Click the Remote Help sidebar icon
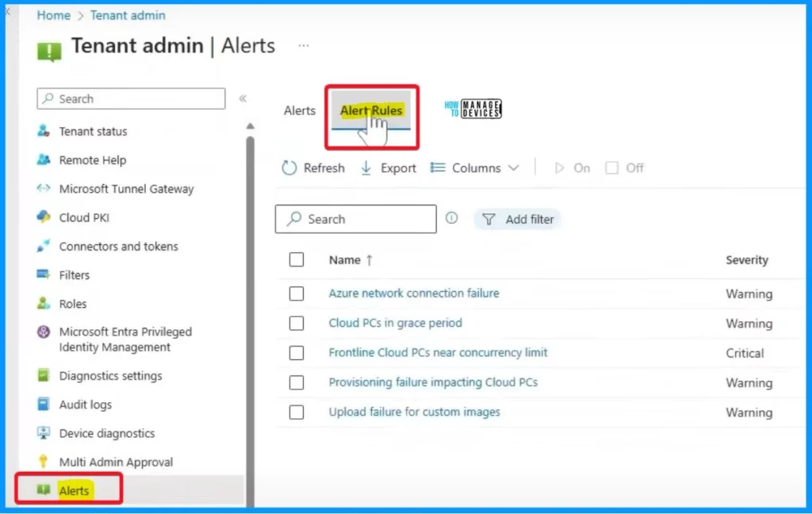 (44, 159)
